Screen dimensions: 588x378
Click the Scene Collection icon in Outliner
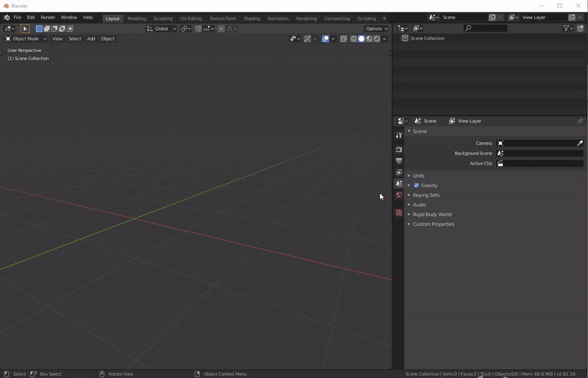pyautogui.click(x=405, y=38)
